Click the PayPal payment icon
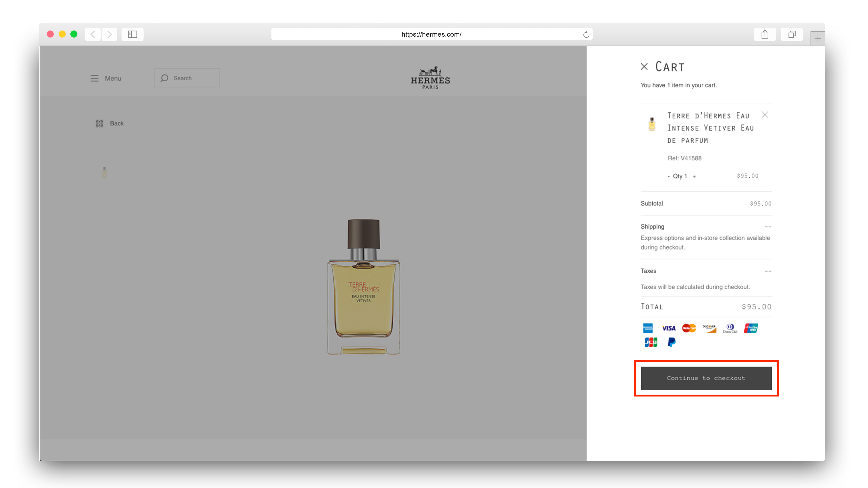868x488 pixels. 671,342
